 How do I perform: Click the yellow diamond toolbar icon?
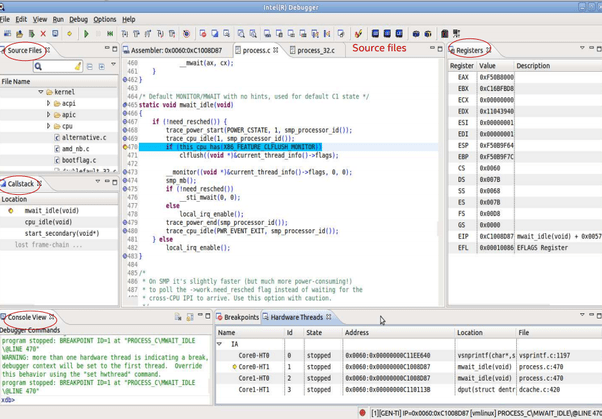(x=69, y=34)
